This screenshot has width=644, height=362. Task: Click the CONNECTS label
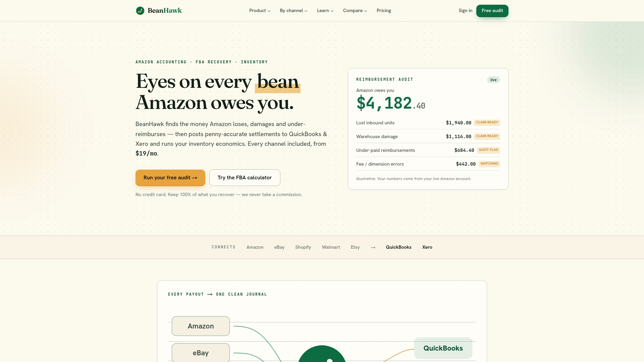pyautogui.click(x=224, y=247)
